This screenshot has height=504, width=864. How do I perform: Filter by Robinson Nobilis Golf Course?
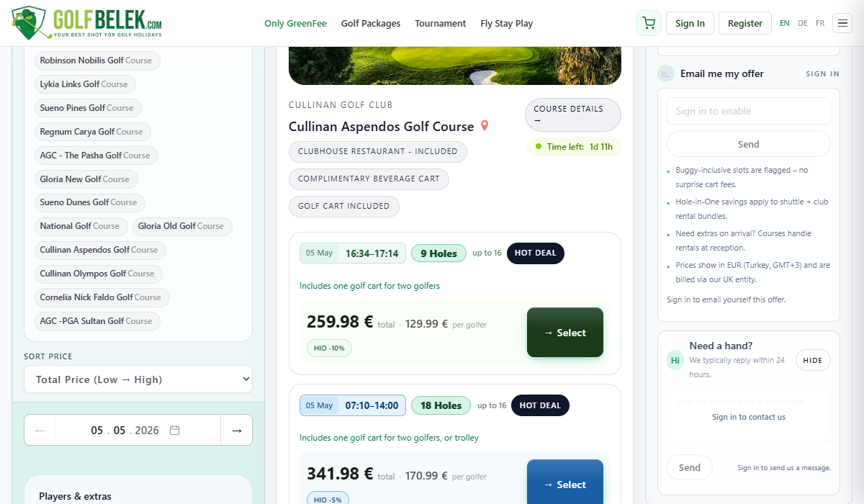pyautogui.click(x=97, y=60)
